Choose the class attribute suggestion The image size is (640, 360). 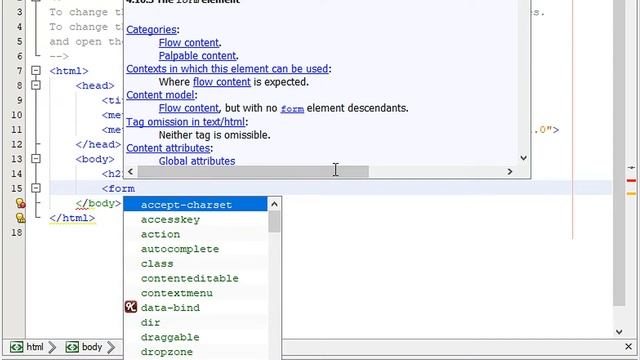click(x=196, y=264)
